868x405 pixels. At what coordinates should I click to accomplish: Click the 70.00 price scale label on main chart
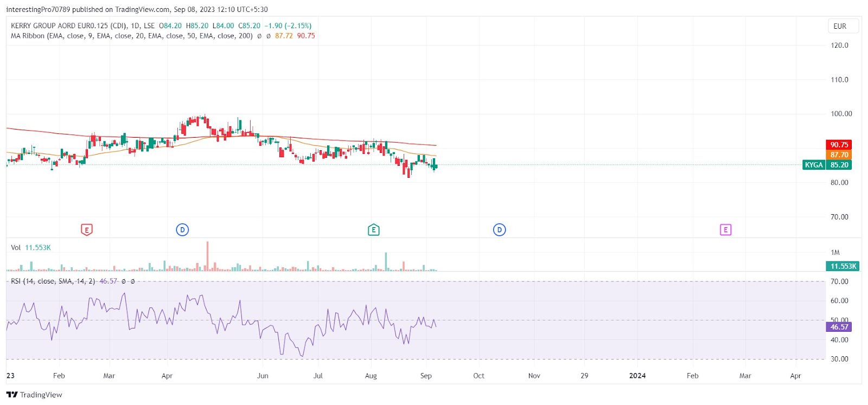(x=839, y=217)
